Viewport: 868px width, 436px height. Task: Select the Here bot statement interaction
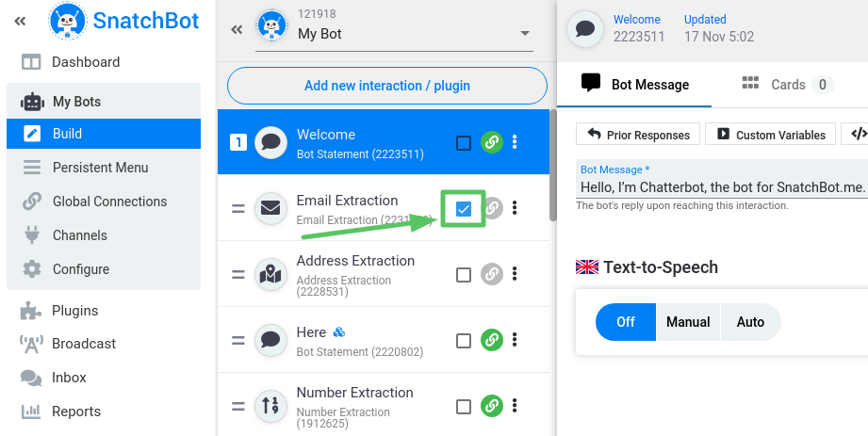coord(383,340)
